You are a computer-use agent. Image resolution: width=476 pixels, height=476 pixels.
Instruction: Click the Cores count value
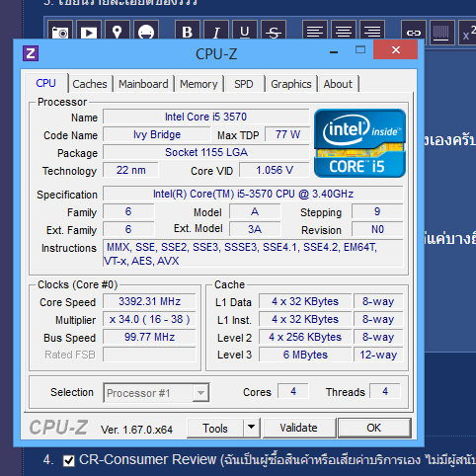point(293,391)
